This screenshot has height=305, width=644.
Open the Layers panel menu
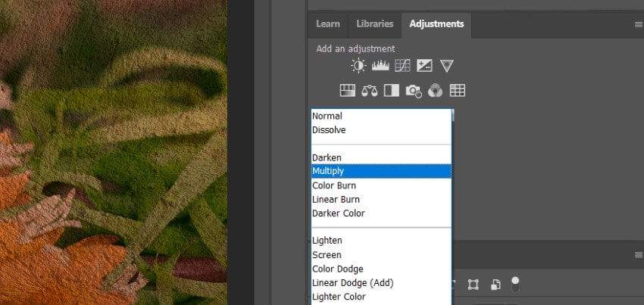click(x=639, y=255)
